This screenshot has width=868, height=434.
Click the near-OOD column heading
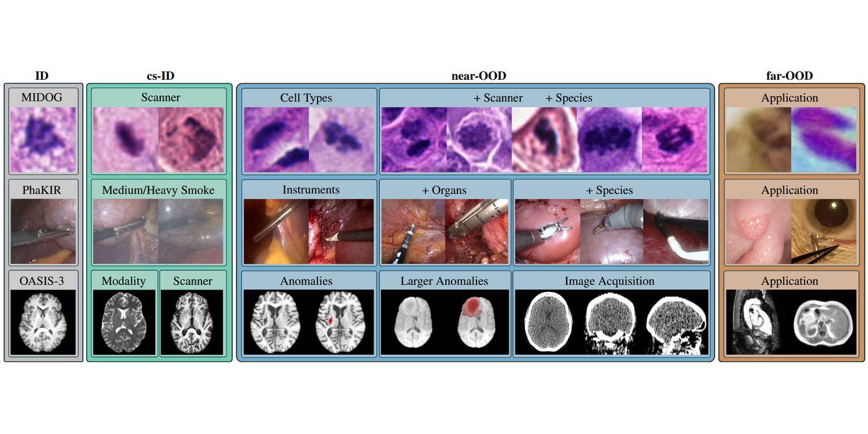pos(479,76)
